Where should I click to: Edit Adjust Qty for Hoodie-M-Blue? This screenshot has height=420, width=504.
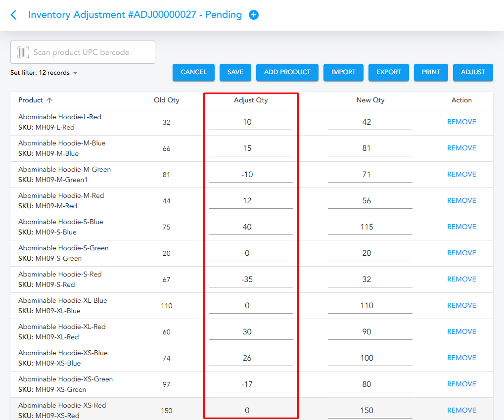251,148
